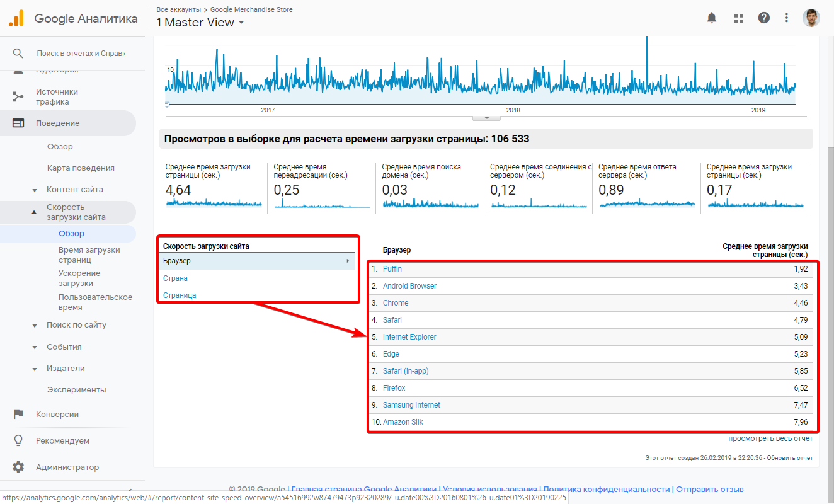Click the search reports input field
Screen dimensions: 834x504
click(x=81, y=54)
